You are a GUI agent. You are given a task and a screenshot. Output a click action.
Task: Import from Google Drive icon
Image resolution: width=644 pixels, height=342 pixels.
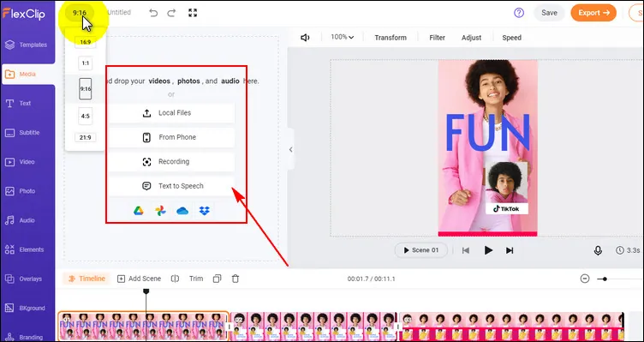pos(139,211)
